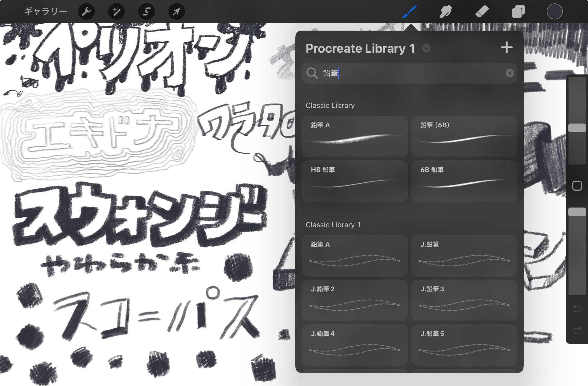Open the Actions wrench menu

tap(86, 12)
